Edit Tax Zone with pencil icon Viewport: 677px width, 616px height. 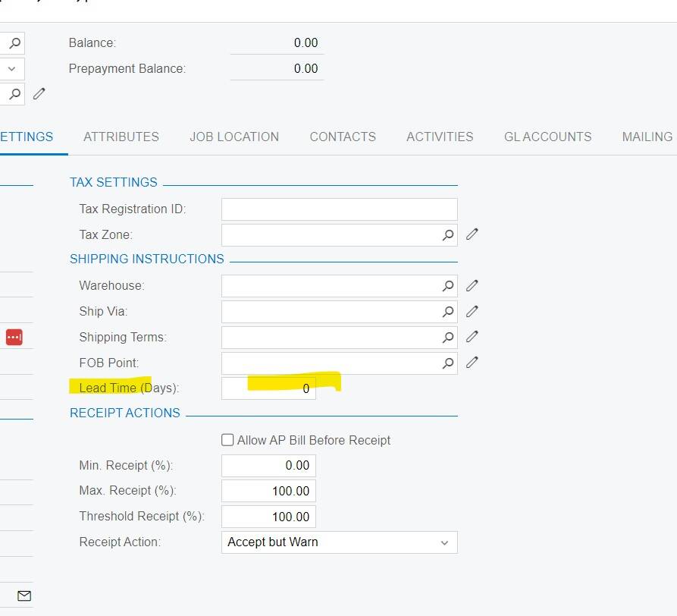(x=472, y=235)
